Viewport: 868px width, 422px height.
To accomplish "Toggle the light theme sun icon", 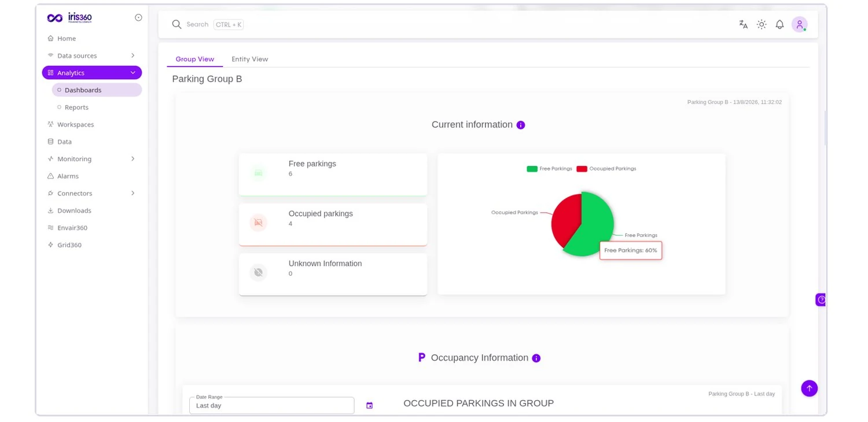I will pyautogui.click(x=762, y=24).
